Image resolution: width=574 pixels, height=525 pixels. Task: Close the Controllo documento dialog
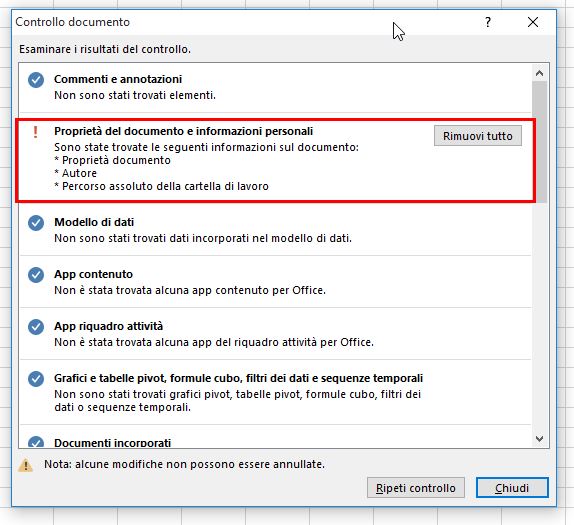pyautogui.click(x=533, y=22)
